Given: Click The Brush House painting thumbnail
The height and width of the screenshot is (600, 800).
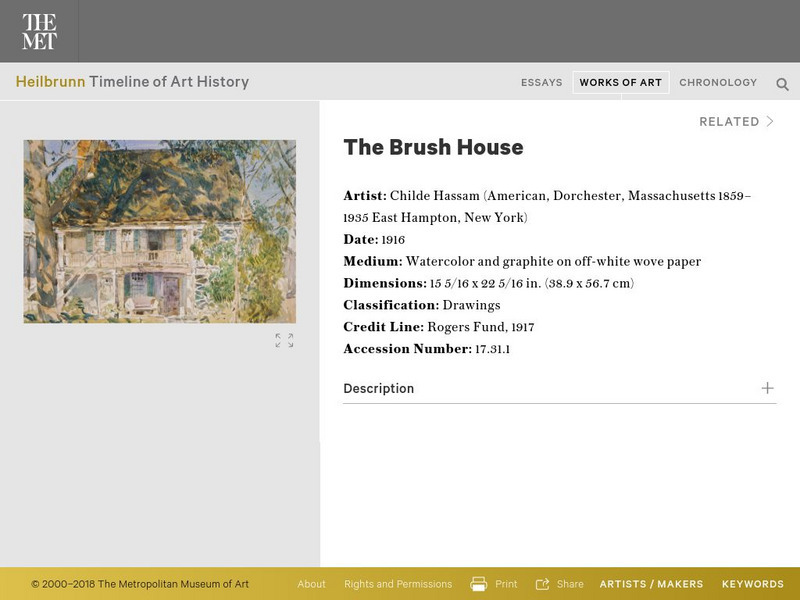Looking at the screenshot, I should 160,231.
